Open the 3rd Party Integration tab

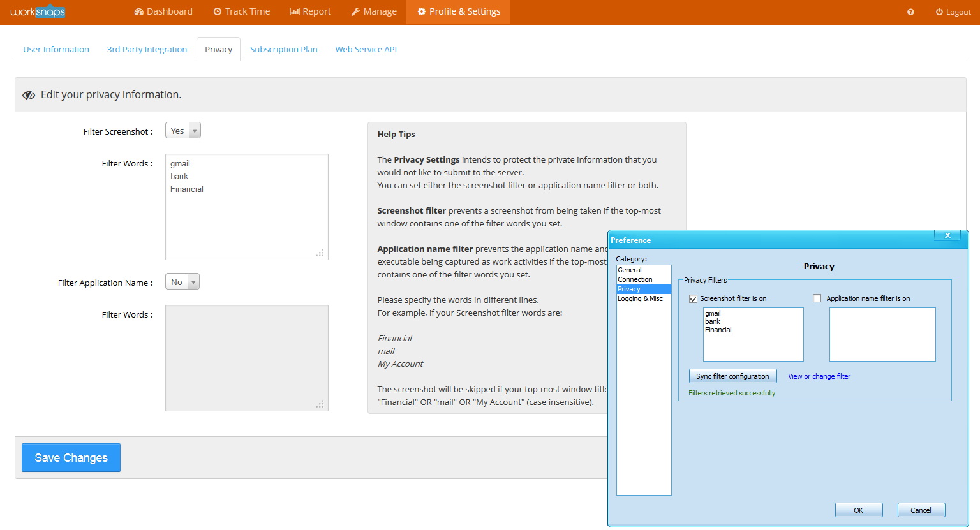click(147, 49)
